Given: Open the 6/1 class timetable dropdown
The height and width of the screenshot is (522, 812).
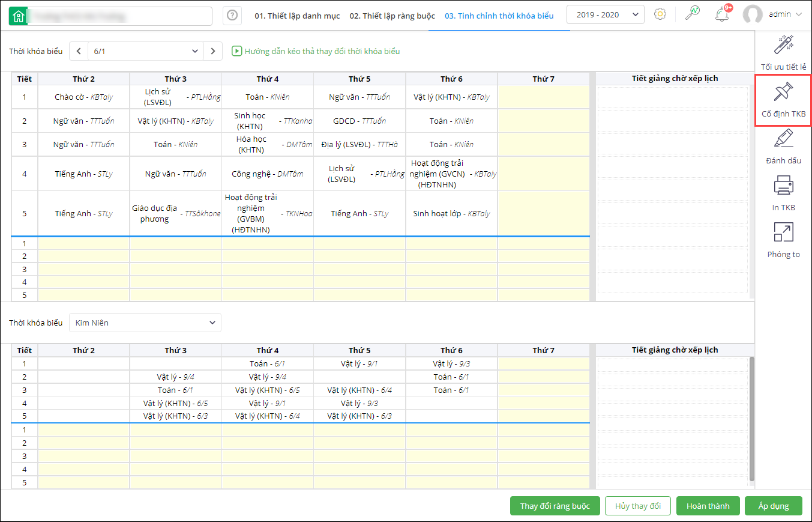Looking at the screenshot, I should click(145, 51).
